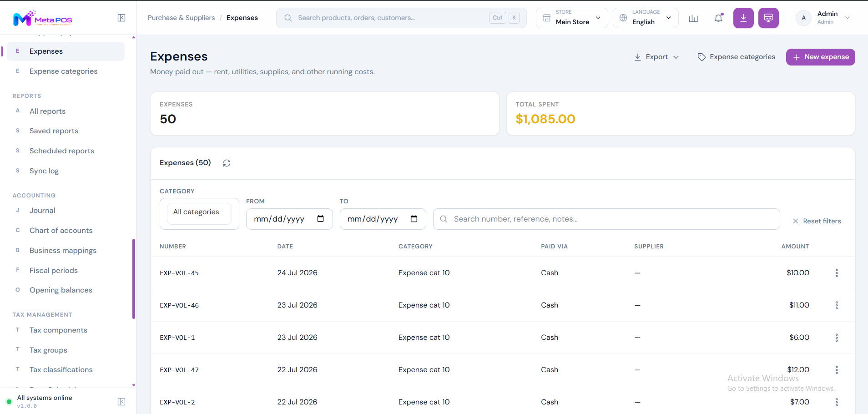Click the $1,085.00 total spent value
Screen dimensions: 868x414
pyautogui.click(x=545, y=119)
